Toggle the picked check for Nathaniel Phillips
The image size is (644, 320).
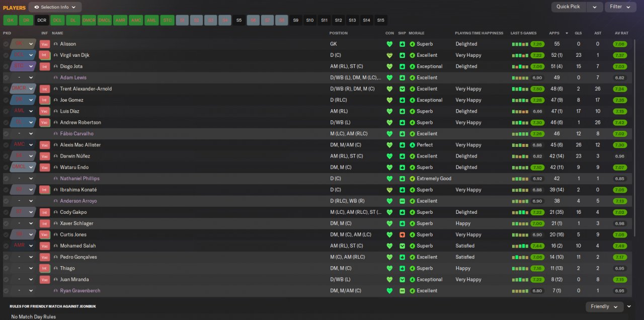coord(6,179)
